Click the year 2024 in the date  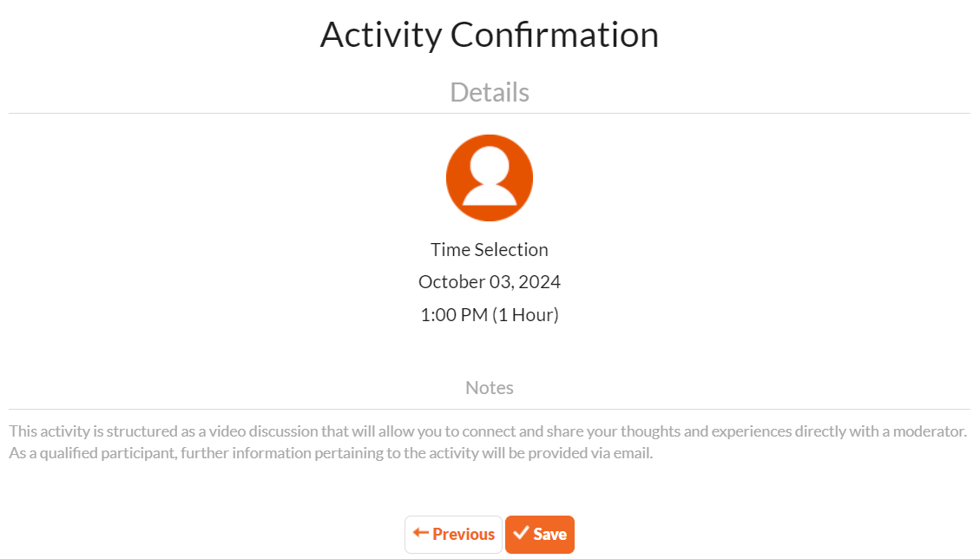pyautogui.click(x=540, y=282)
